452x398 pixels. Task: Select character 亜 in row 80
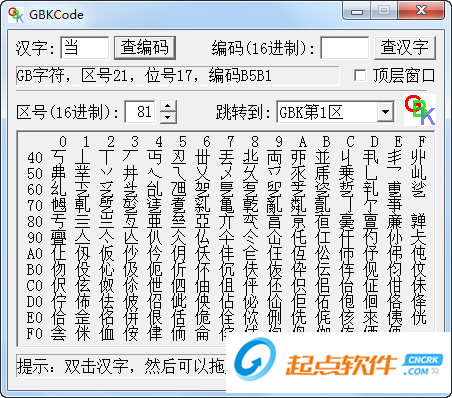click(155, 221)
